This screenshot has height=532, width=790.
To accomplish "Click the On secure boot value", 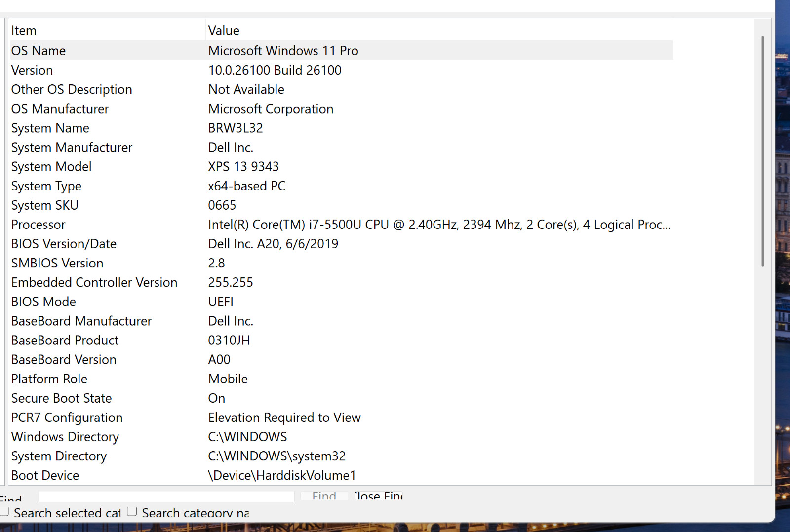I will coord(217,398).
